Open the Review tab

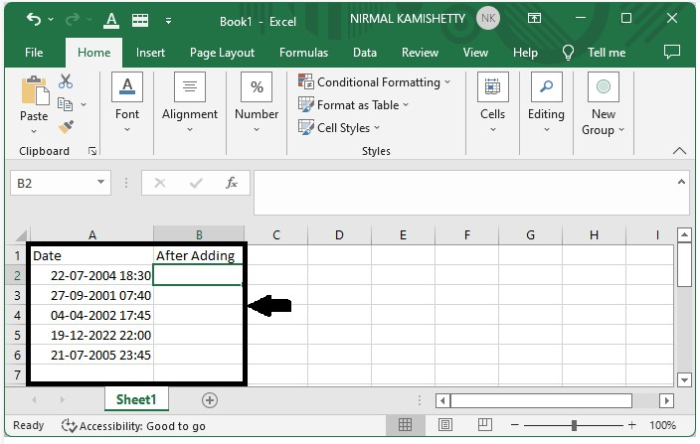coord(420,53)
